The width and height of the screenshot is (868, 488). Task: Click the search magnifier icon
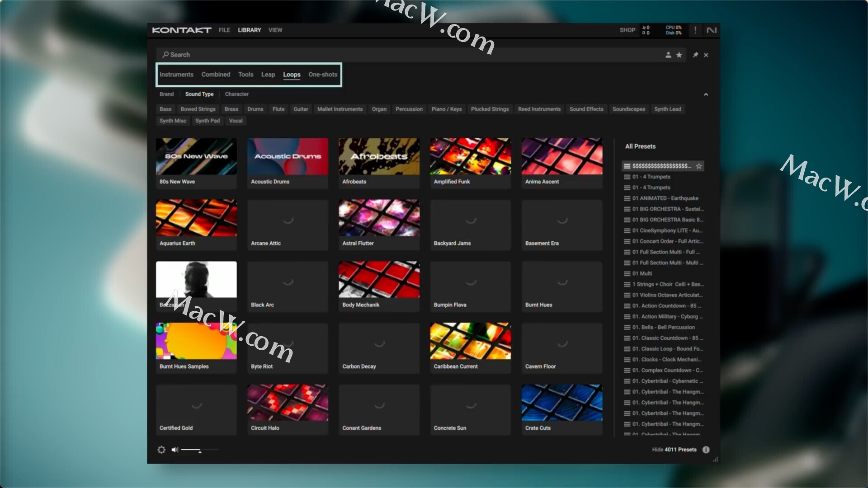pos(165,54)
